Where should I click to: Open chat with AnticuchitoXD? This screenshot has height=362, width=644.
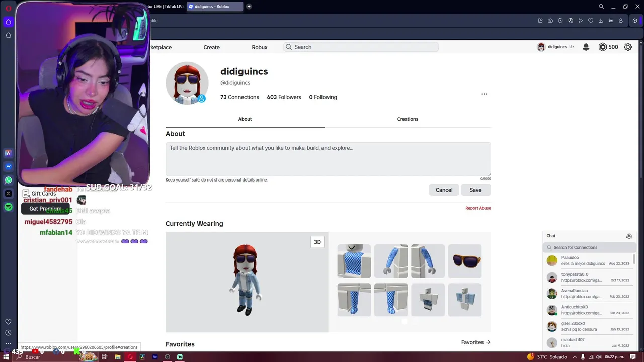589,310
